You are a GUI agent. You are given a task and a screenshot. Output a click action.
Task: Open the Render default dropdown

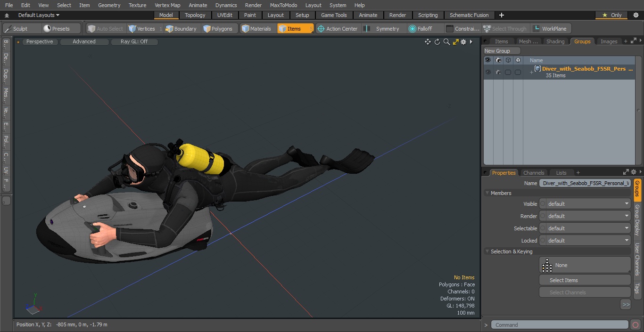[x=585, y=216]
